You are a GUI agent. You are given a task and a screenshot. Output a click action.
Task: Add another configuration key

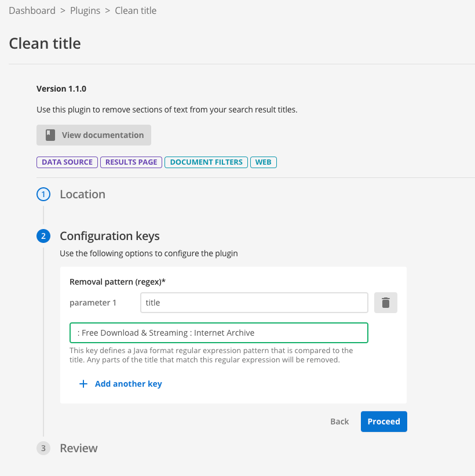coord(128,384)
